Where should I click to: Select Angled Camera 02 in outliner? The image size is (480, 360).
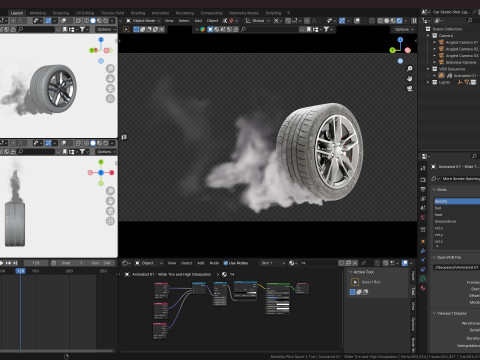click(462, 49)
